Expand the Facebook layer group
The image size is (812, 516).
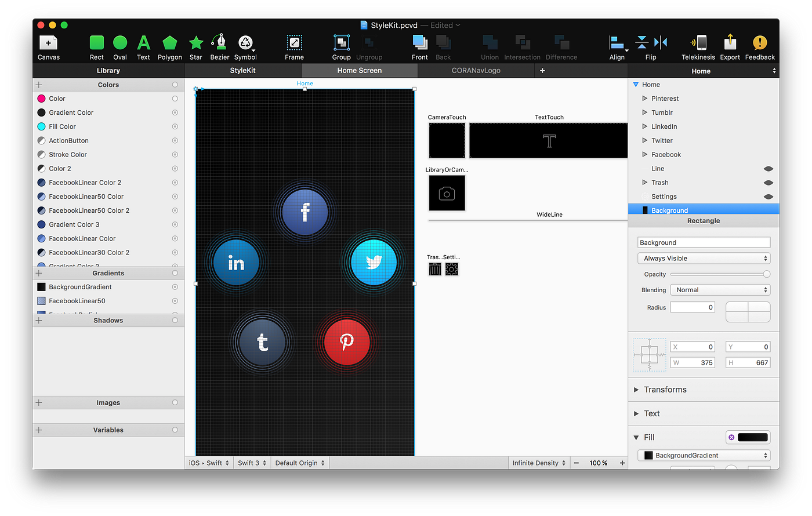point(644,154)
